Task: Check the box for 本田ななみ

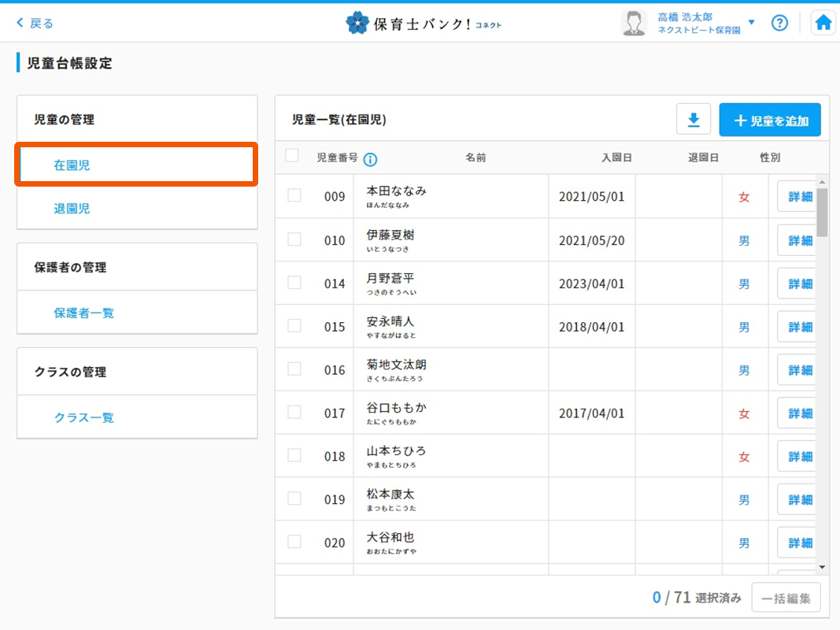Action: click(x=294, y=195)
